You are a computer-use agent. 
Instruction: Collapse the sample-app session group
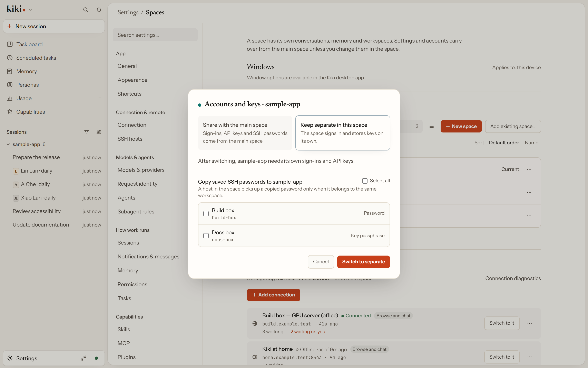pos(8,144)
